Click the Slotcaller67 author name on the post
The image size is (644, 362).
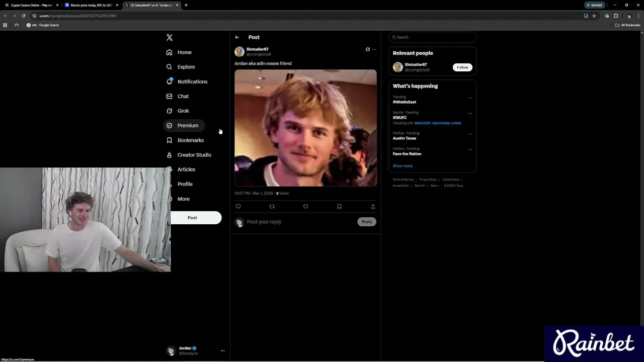[257, 49]
